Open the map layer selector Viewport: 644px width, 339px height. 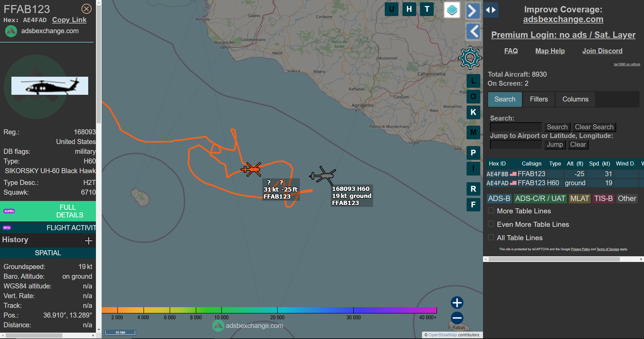point(452,10)
